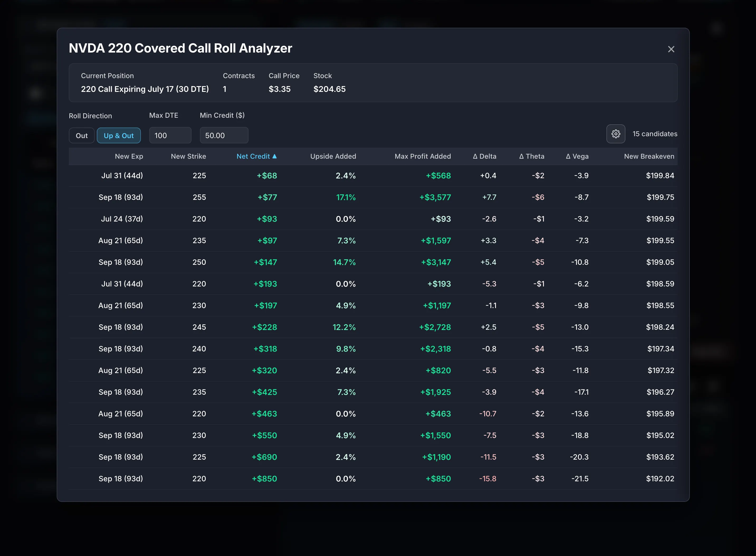The image size is (756, 556).
Task: Select the Out roll direction
Action: tap(82, 136)
